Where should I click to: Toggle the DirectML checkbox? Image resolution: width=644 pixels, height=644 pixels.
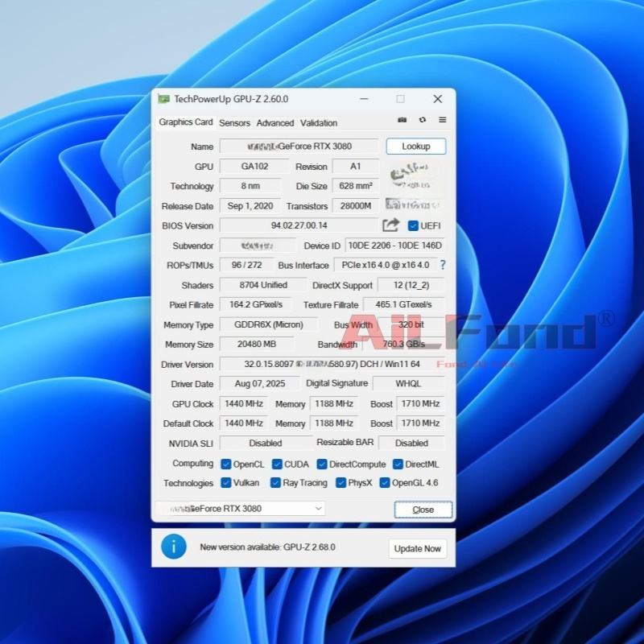[x=398, y=464]
